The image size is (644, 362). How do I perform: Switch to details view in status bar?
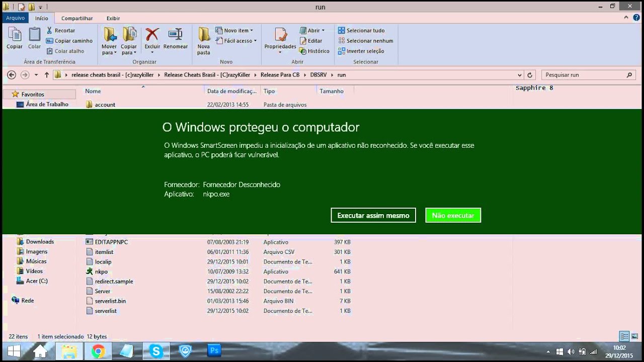tap(624, 336)
